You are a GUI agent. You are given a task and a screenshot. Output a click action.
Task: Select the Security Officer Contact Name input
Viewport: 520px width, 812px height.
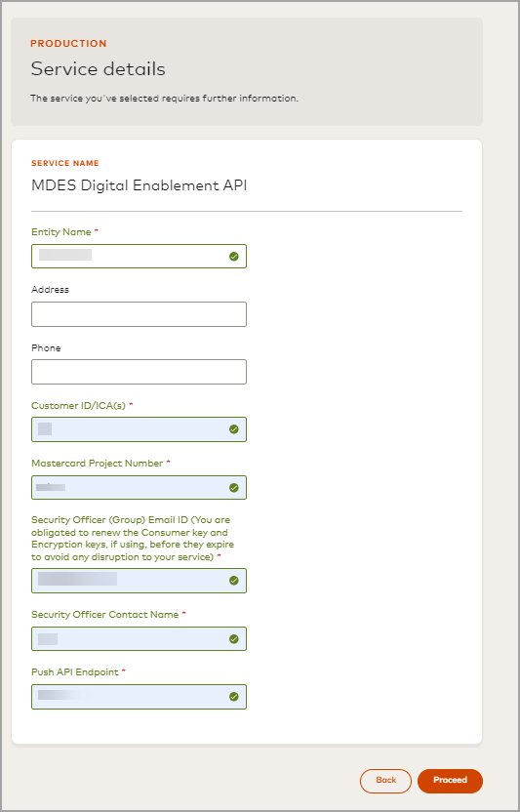pos(139,638)
